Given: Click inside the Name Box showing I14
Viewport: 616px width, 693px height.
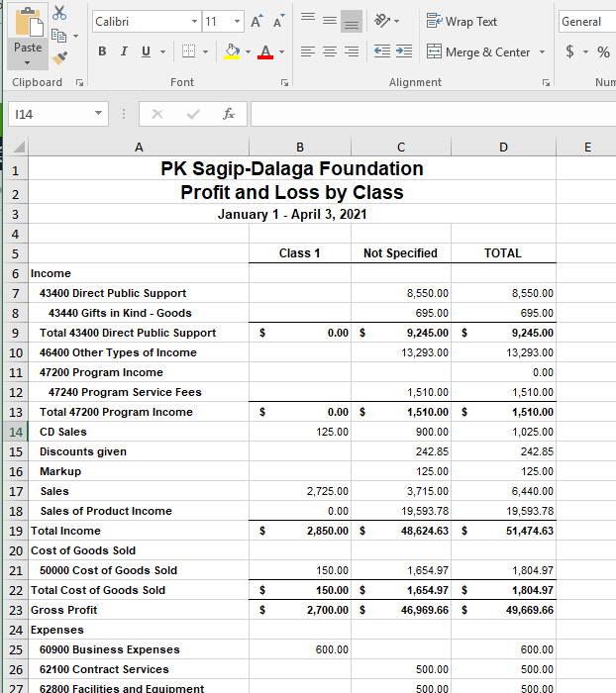Looking at the screenshot, I should (x=48, y=114).
